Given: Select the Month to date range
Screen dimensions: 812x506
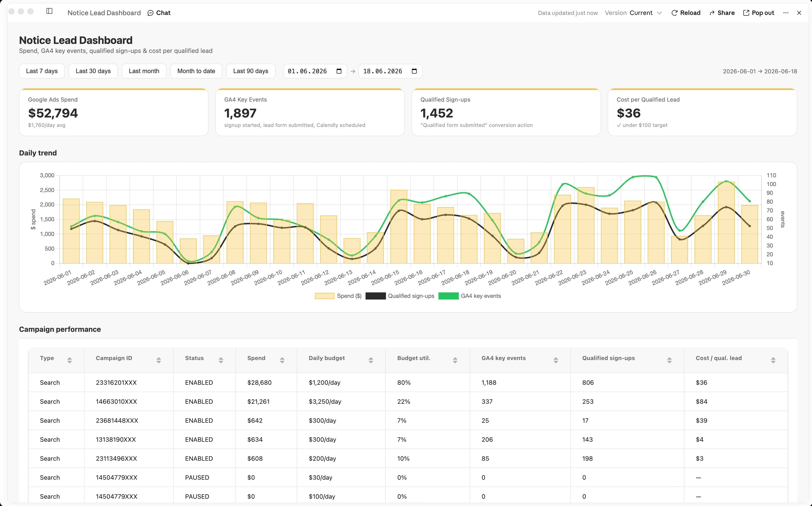Looking at the screenshot, I should click(196, 71).
